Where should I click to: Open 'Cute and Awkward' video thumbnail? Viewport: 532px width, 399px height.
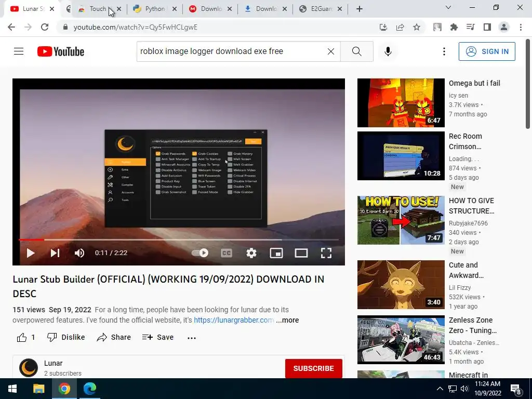(401, 285)
